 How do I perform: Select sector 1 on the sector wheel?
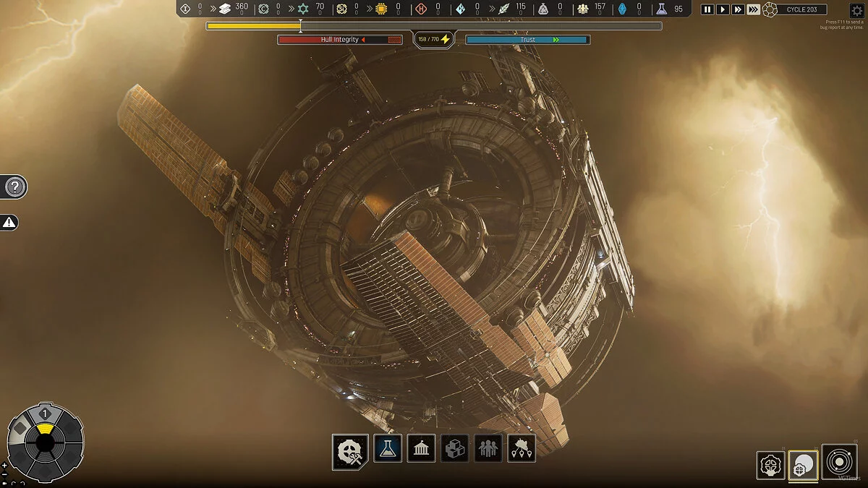[x=43, y=414]
